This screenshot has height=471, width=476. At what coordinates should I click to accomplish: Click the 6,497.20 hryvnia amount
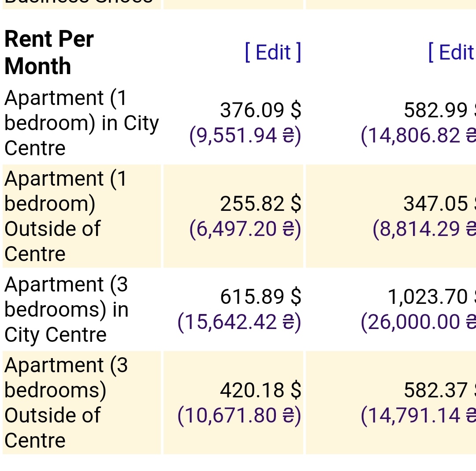point(245,229)
